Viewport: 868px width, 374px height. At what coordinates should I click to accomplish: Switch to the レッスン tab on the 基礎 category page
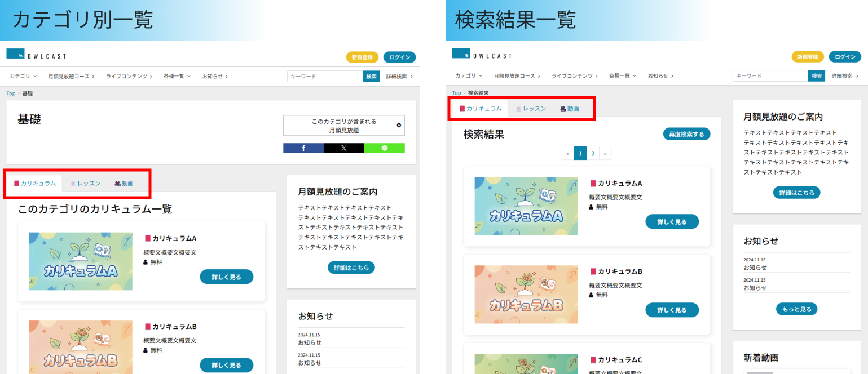tap(86, 184)
